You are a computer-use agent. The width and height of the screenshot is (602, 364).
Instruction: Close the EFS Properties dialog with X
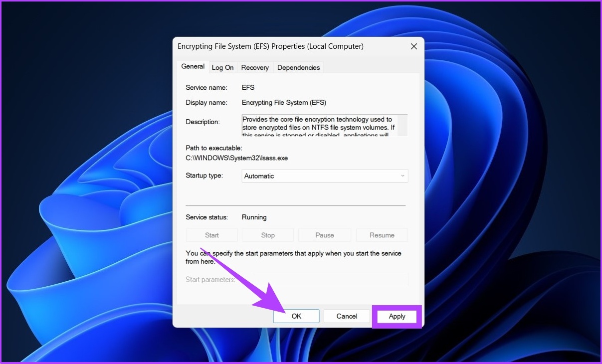click(413, 46)
